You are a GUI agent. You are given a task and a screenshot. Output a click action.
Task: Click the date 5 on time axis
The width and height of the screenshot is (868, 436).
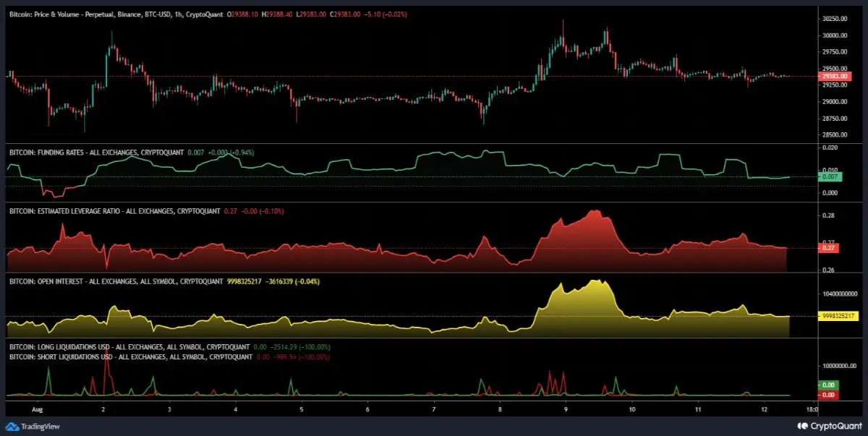click(x=302, y=409)
